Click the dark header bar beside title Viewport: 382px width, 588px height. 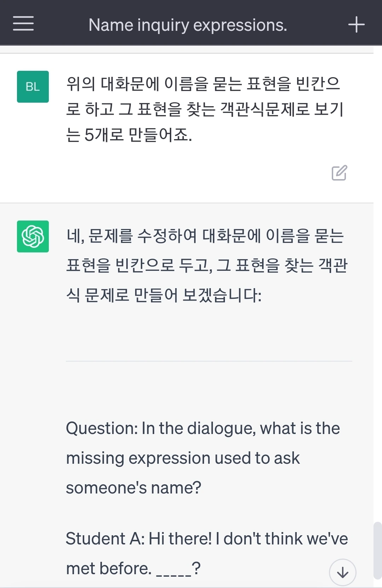click(318, 24)
